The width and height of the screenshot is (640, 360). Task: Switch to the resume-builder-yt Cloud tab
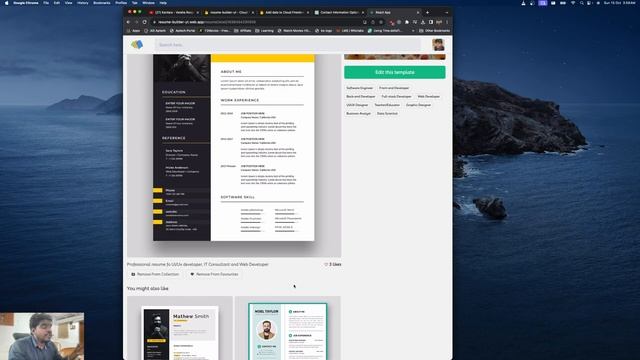(229, 13)
